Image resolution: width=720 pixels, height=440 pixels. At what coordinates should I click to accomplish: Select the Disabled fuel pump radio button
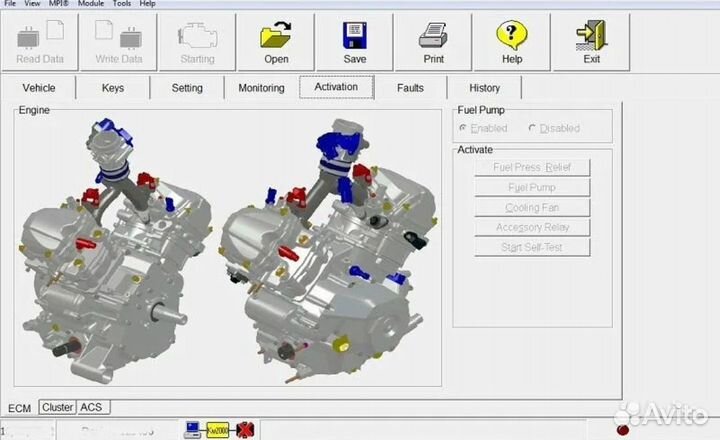click(532, 128)
